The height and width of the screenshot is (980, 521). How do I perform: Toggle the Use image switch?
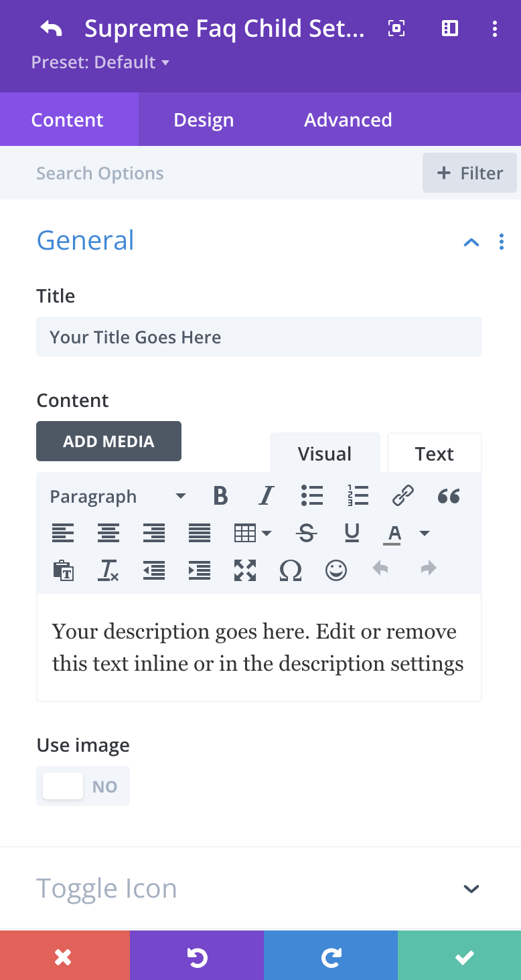click(x=83, y=786)
